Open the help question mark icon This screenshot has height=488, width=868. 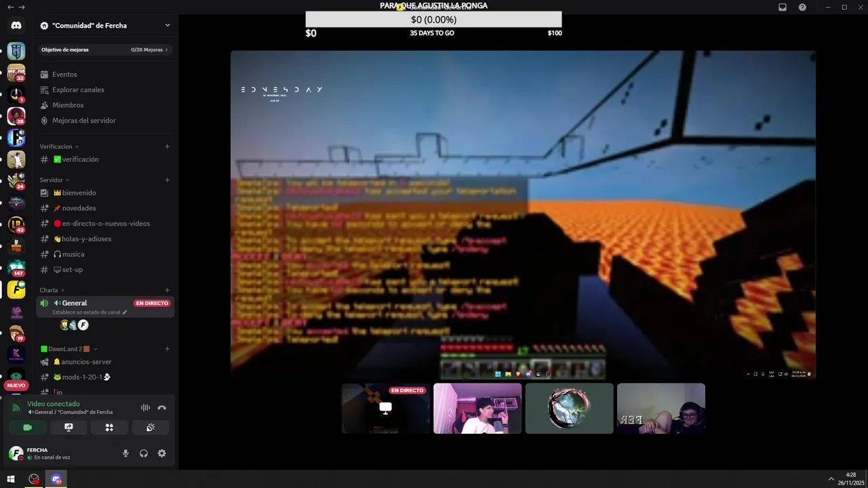(x=803, y=7)
